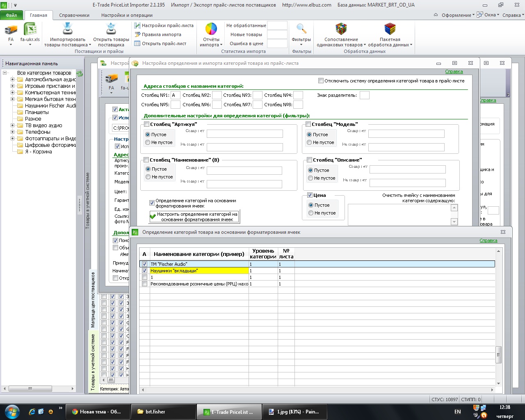The width and height of the screenshot is (525, 420).
Task: Click the Windows Start orb
Action: [x=11, y=411]
